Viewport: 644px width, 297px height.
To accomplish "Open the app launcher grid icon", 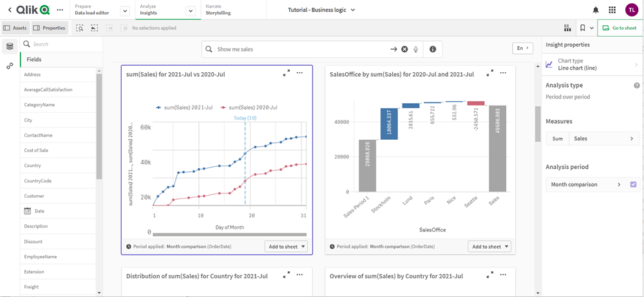I will (x=612, y=10).
